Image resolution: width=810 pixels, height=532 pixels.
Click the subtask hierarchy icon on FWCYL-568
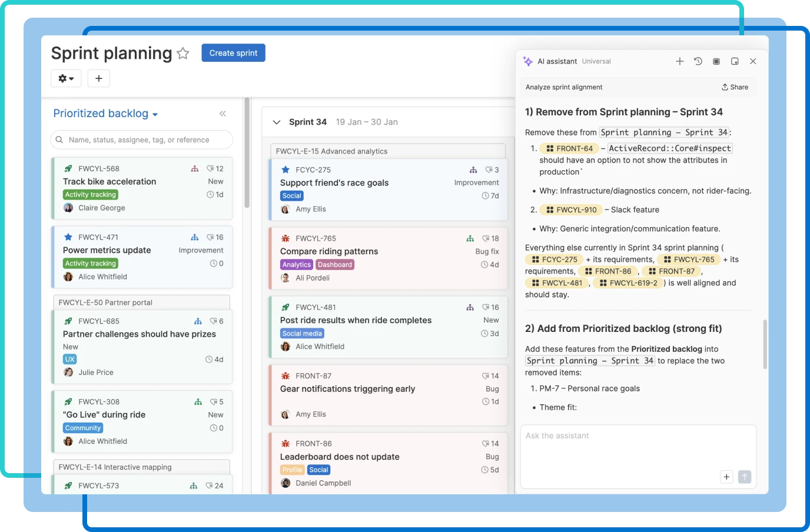click(195, 168)
